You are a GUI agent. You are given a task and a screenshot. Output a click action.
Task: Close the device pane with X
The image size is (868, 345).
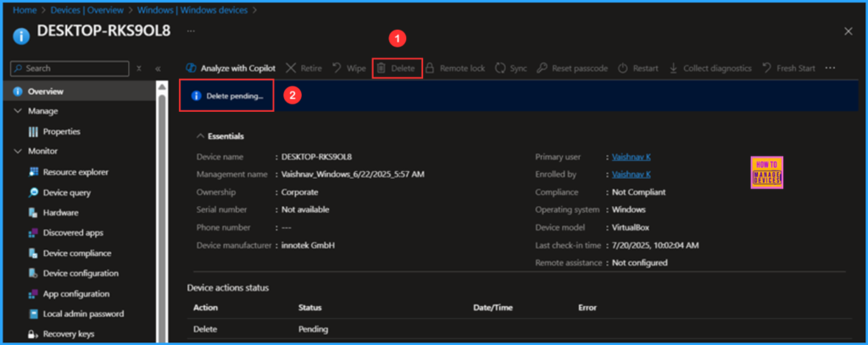pyautogui.click(x=848, y=31)
